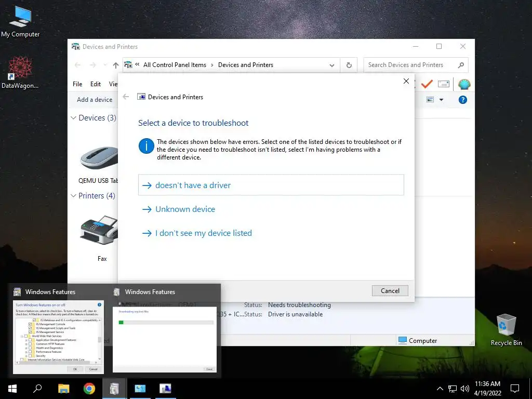
Task: Click the Devices and Printers taskbar button
Action: coord(165,389)
